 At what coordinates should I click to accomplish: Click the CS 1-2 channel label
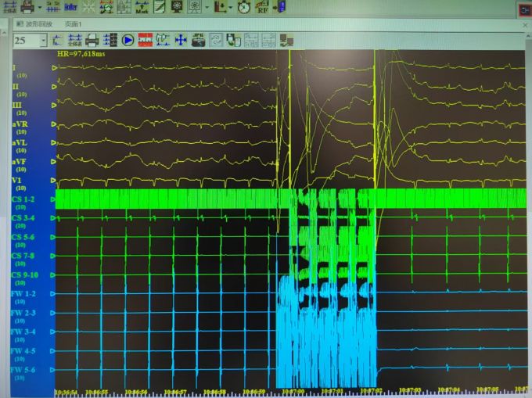(x=23, y=199)
